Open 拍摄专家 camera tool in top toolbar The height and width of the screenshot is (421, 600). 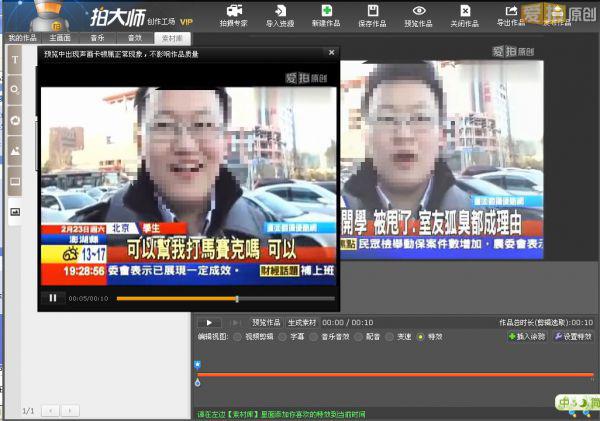(x=234, y=16)
